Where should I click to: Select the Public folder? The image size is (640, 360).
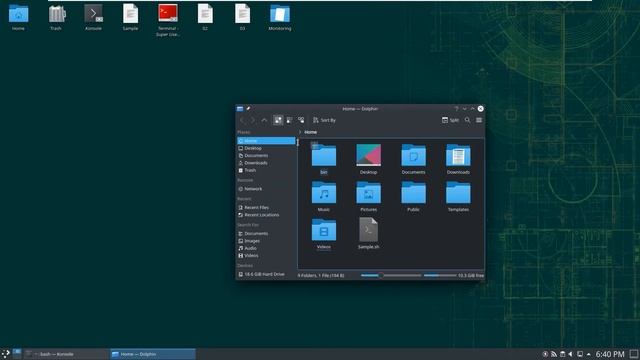pyautogui.click(x=413, y=196)
